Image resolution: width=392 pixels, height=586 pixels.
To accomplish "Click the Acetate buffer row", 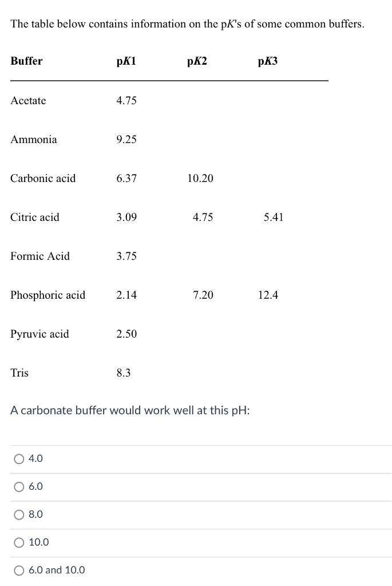I will point(27,101).
